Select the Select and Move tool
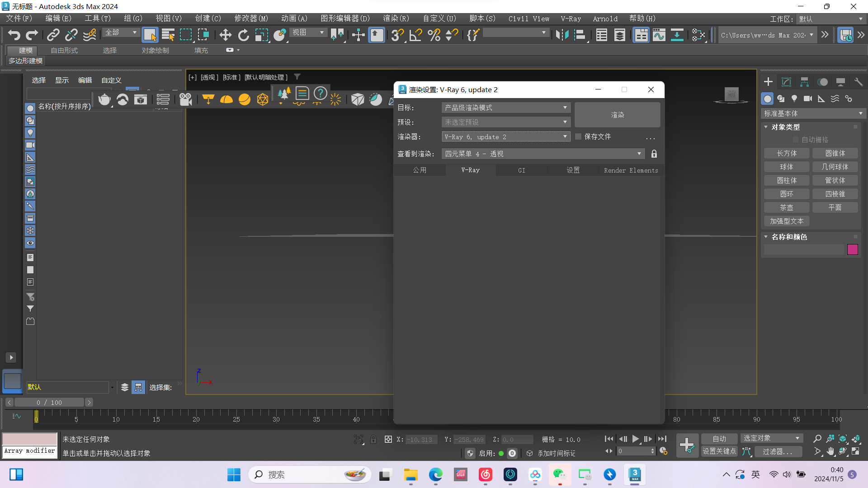Image resolution: width=868 pixels, height=488 pixels. click(x=225, y=35)
